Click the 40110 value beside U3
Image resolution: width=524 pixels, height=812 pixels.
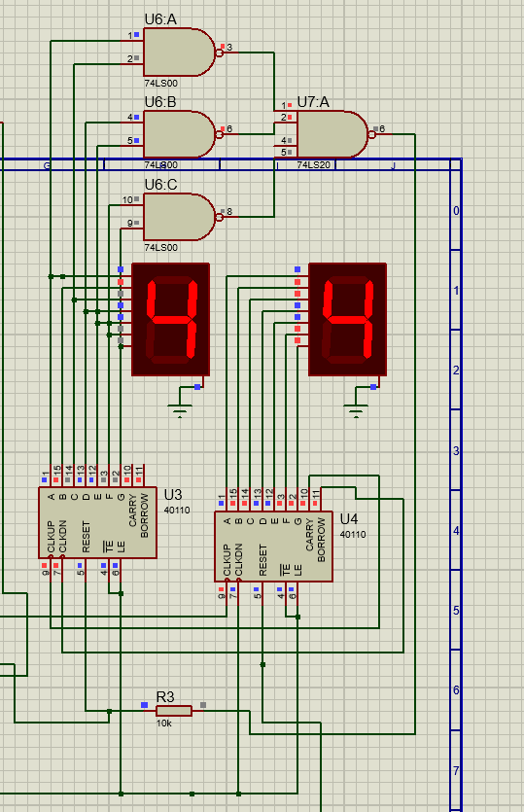coord(177,511)
